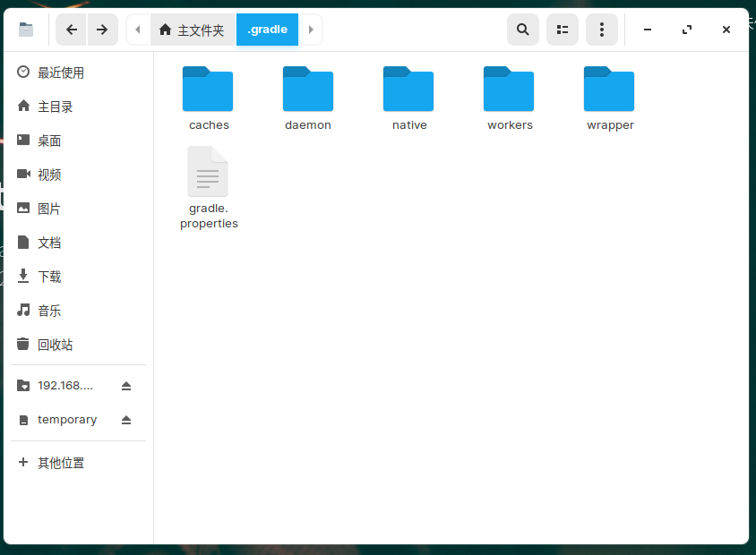756x555 pixels.
Task: Eject the 192.168 network mount
Action: click(126, 386)
